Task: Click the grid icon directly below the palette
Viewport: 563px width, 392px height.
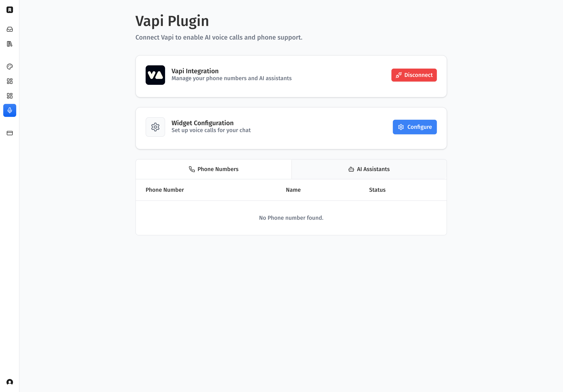Action: click(x=10, y=81)
